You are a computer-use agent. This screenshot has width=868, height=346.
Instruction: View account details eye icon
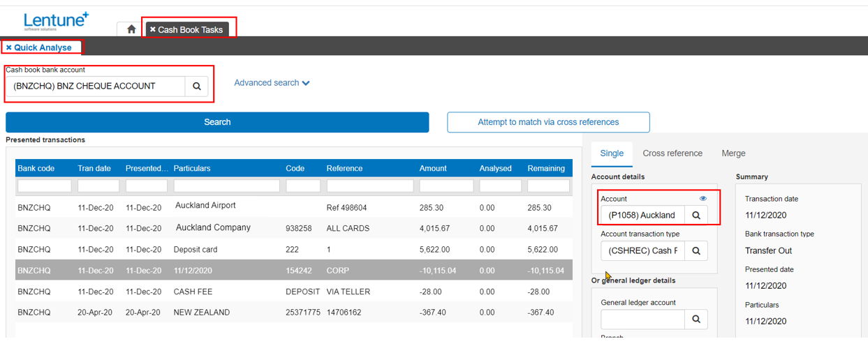coord(703,199)
